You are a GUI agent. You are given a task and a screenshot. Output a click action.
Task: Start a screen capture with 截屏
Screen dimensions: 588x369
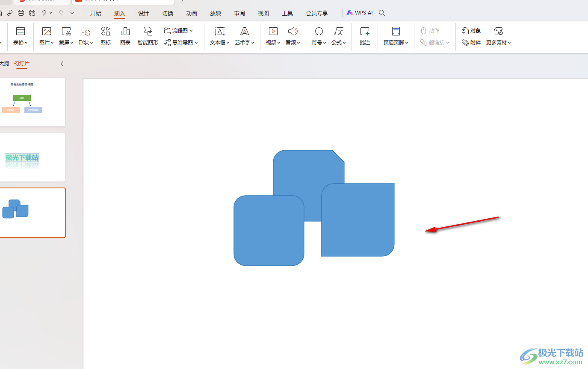pos(66,36)
